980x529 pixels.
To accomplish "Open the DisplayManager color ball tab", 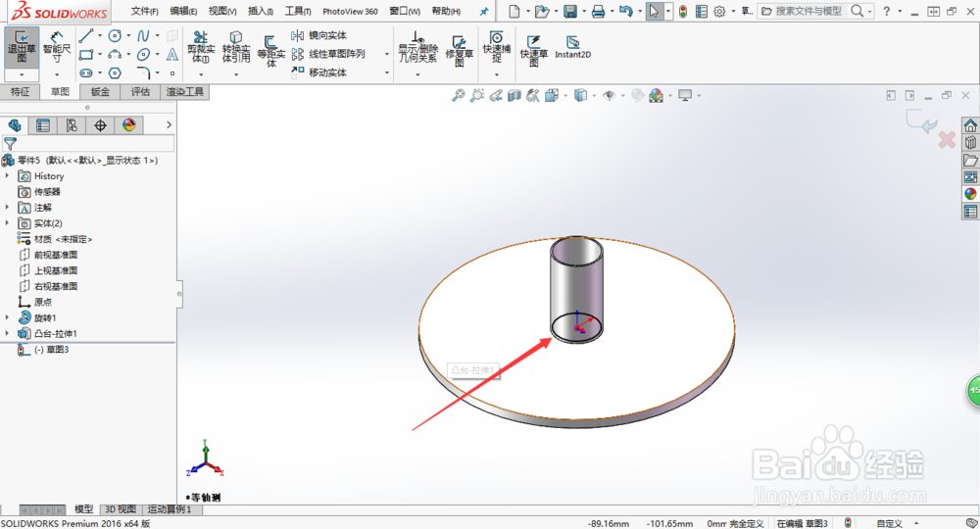I will pyautogui.click(x=128, y=125).
